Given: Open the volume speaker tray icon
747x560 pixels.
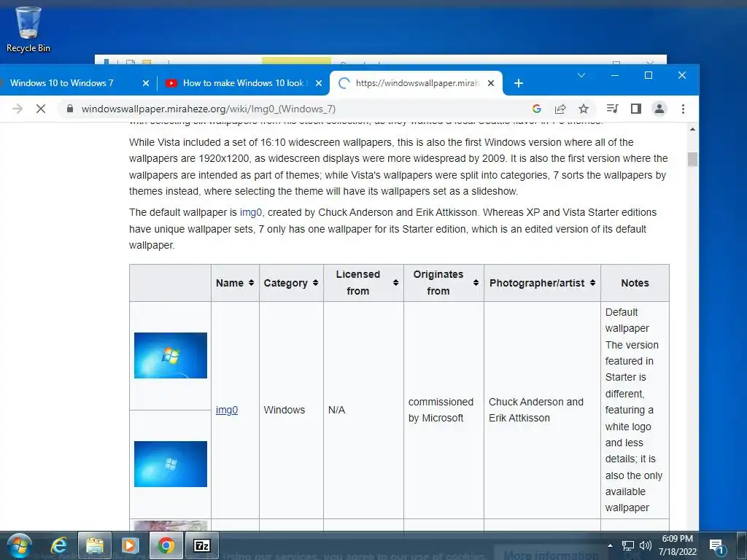Looking at the screenshot, I should (x=645, y=545).
